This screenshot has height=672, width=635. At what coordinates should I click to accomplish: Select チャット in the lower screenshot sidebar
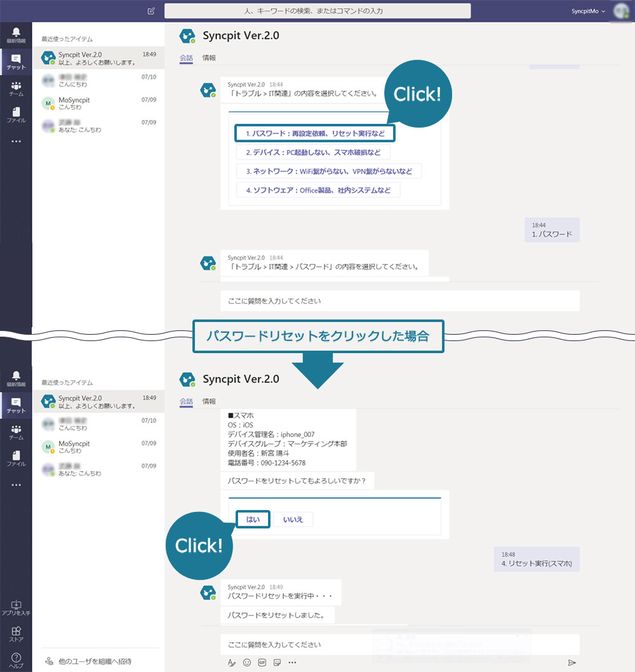click(x=16, y=405)
